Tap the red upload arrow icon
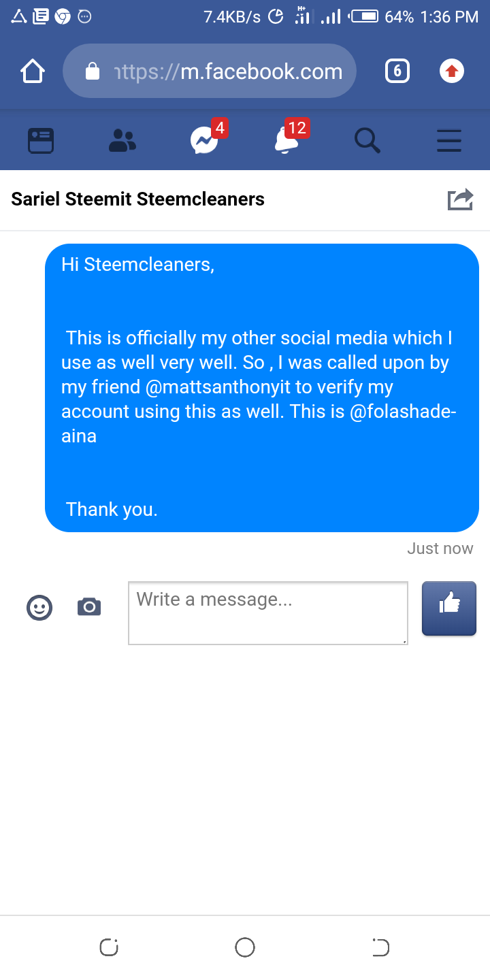The height and width of the screenshot is (980, 490). (452, 71)
